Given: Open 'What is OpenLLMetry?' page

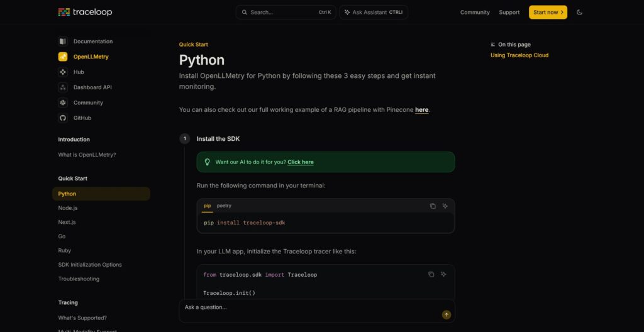Looking at the screenshot, I should pos(87,155).
